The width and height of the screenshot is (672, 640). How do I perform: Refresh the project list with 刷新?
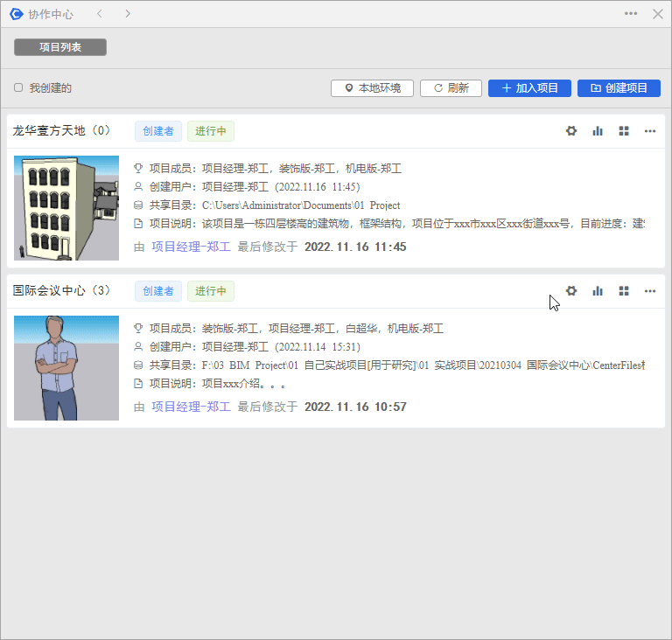coord(451,88)
